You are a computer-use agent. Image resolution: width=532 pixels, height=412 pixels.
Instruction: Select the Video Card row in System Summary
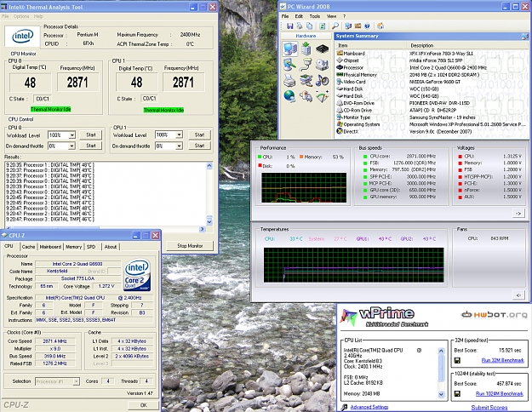tap(430, 82)
